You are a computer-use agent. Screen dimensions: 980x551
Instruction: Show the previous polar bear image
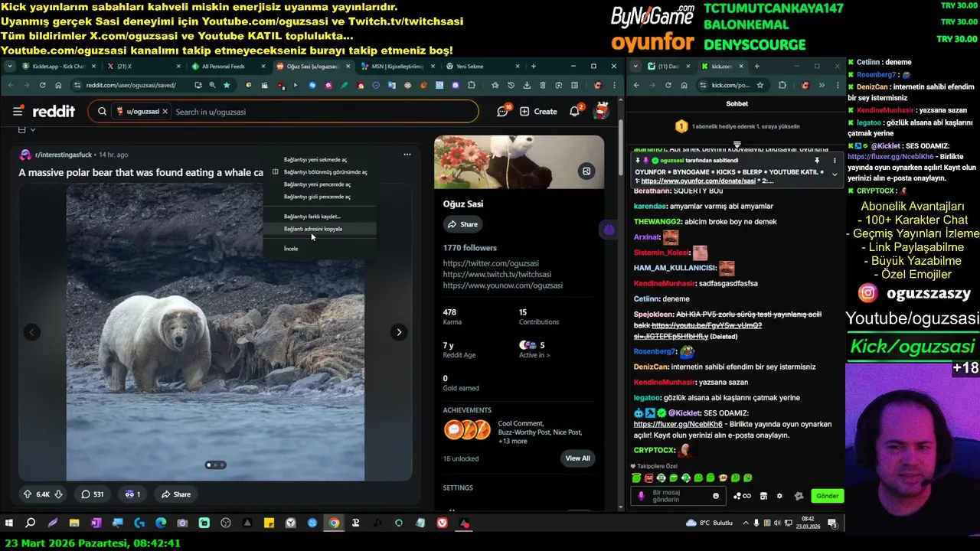[31, 332]
